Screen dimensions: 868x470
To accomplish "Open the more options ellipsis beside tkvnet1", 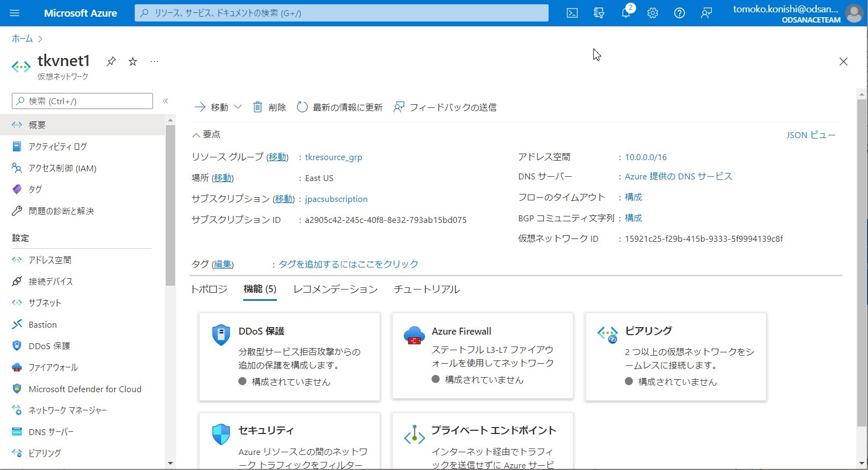I will 154,61.
